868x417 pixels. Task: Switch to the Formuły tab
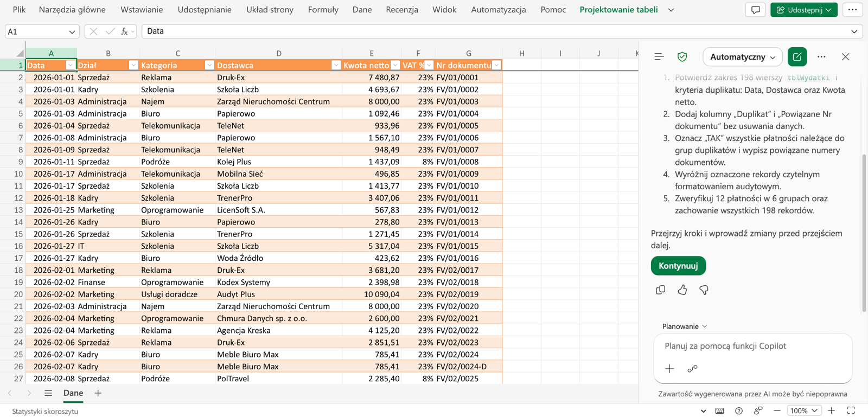(x=323, y=10)
